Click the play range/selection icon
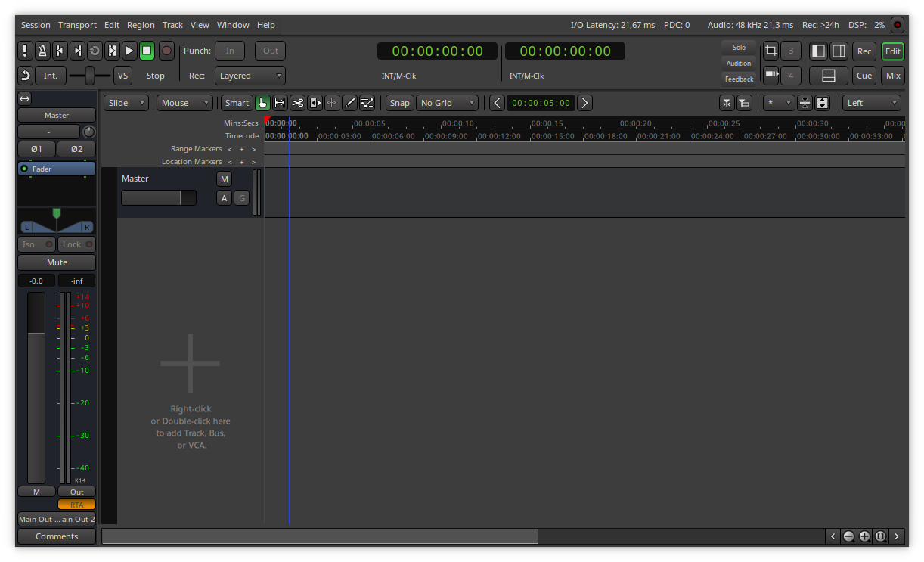The height and width of the screenshot is (562, 924). 112,51
